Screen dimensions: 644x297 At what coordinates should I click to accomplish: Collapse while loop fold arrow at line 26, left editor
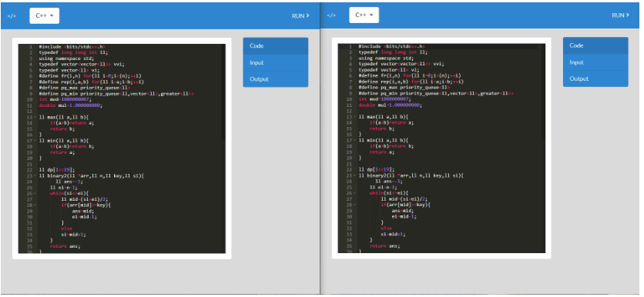(35, 193)
